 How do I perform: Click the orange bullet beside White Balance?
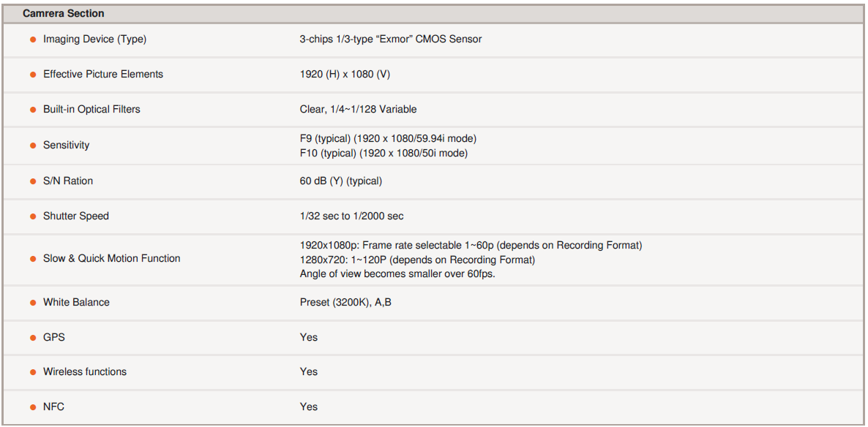click(33, 303)
